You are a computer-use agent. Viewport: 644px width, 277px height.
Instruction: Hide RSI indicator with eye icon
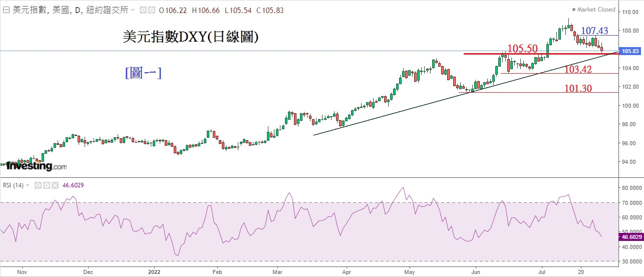[x=38, y=185]
